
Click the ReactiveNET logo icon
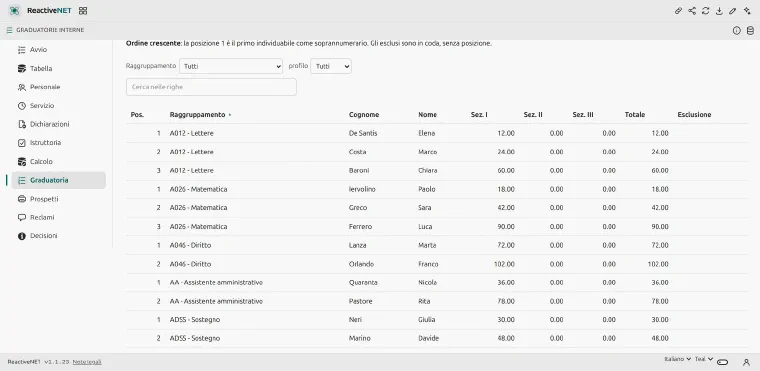15,11
